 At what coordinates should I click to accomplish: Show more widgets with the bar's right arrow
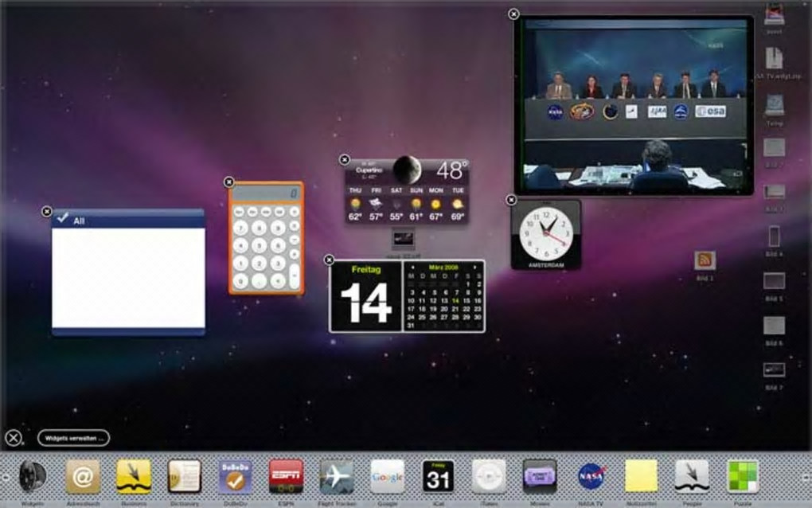(806, 477)
